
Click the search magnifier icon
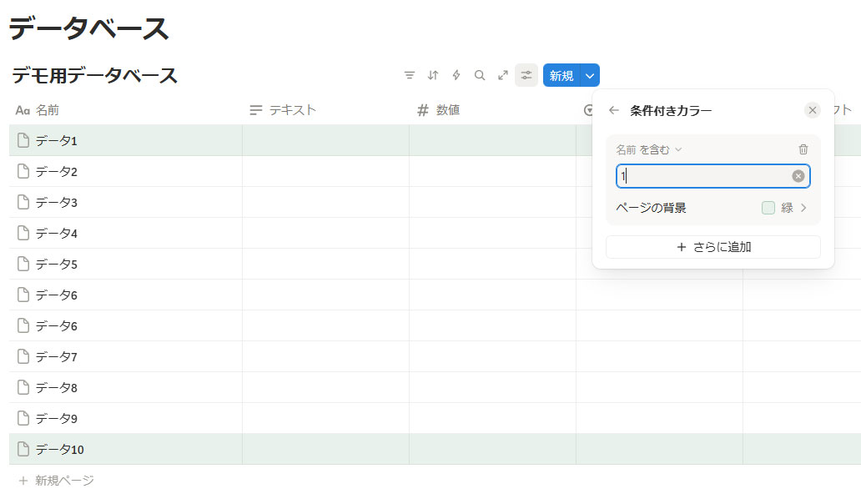pyautogui.click(x=480, y=75)
